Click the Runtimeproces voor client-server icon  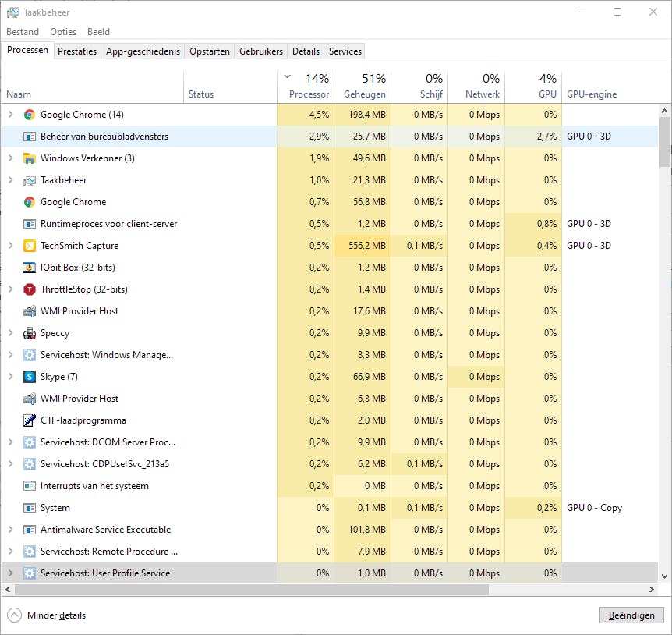[29, 224]
